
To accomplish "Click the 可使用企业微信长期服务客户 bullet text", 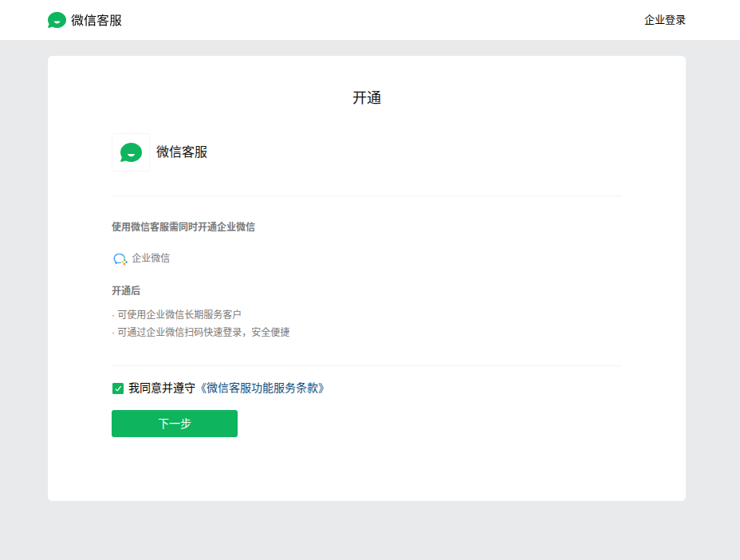I will point(179,314).
